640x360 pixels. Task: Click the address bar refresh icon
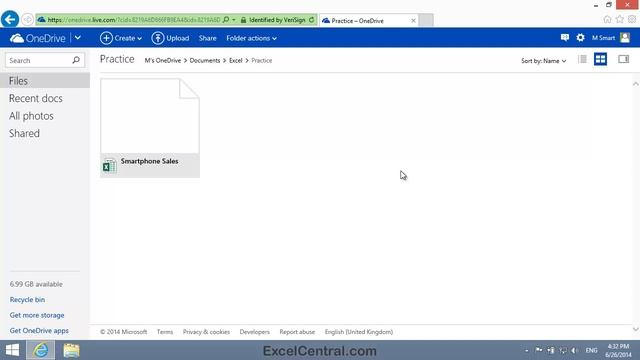pos(311,20)
